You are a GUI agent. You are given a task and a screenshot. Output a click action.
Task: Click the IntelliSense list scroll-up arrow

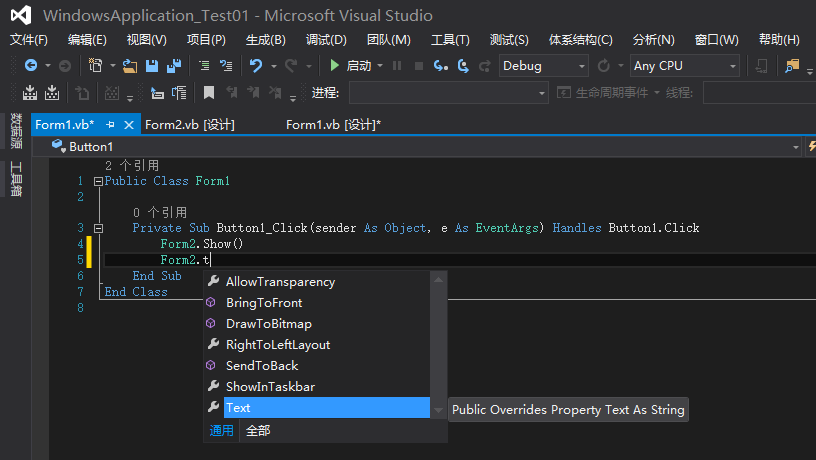point(439,280)
